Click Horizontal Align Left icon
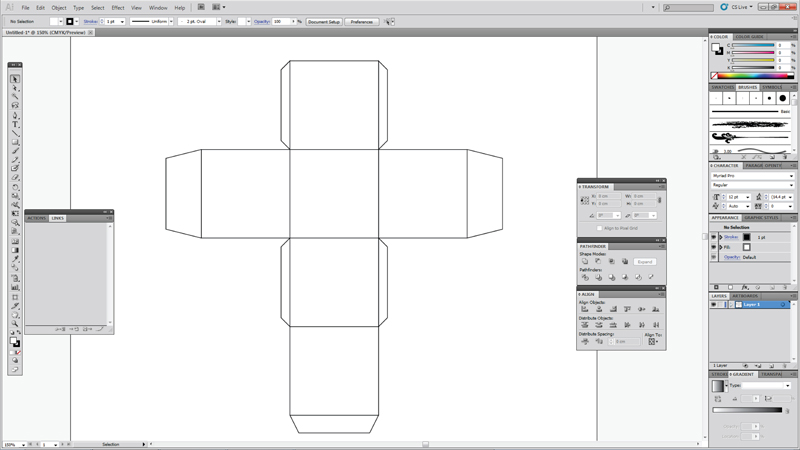Screen dimensions: 800x450 (585, 309)
